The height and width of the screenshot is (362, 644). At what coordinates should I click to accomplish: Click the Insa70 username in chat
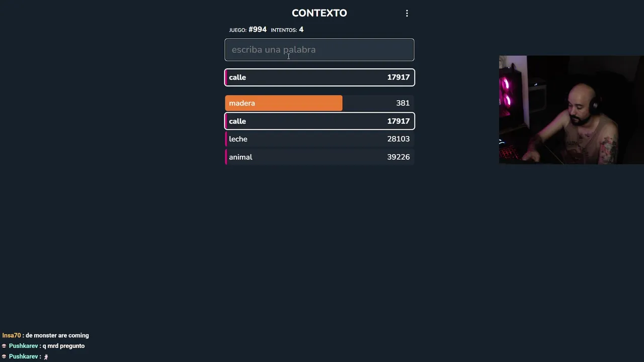click(12, 335)
